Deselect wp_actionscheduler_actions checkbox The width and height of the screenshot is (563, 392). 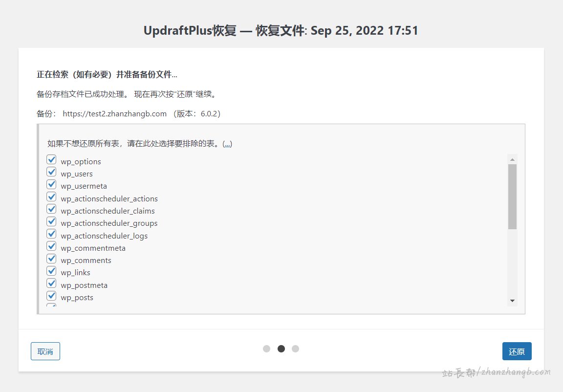pyautogui.click(x=51, y=196)
